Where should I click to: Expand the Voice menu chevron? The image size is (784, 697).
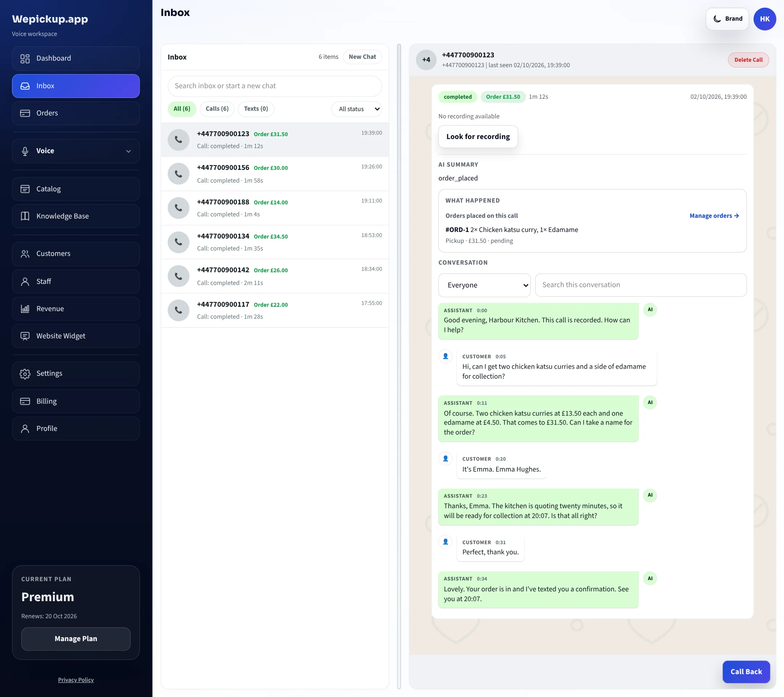(128, 151)
